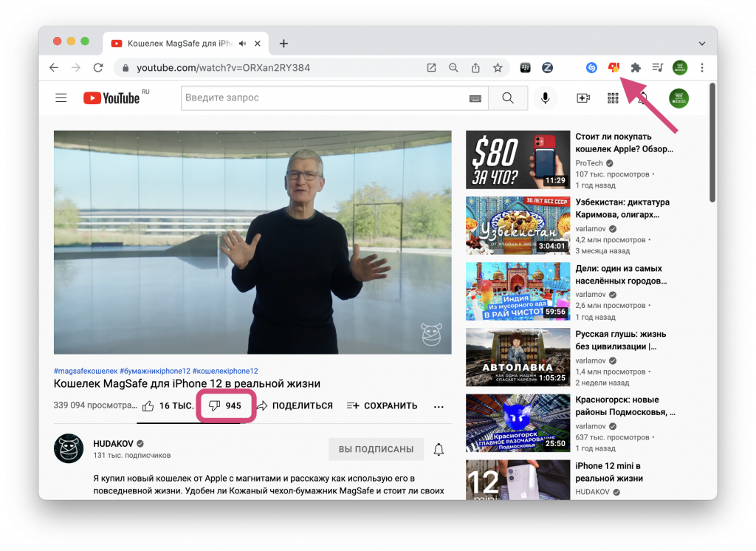Click the address bar URL

pyautogui.click(x=223, y=68)
